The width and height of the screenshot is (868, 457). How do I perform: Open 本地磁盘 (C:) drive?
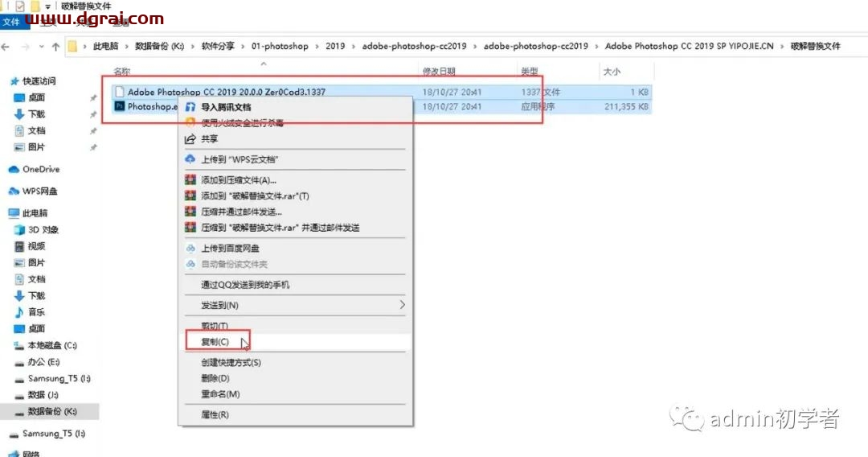tap(52, 345)
